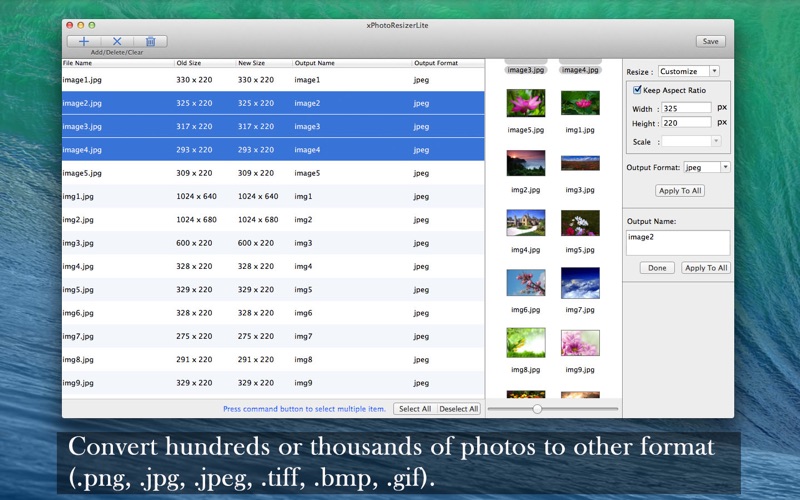Click the Add (plus) toolbar icon
This screenshot has width=800, height=500.
click(84, 41)
